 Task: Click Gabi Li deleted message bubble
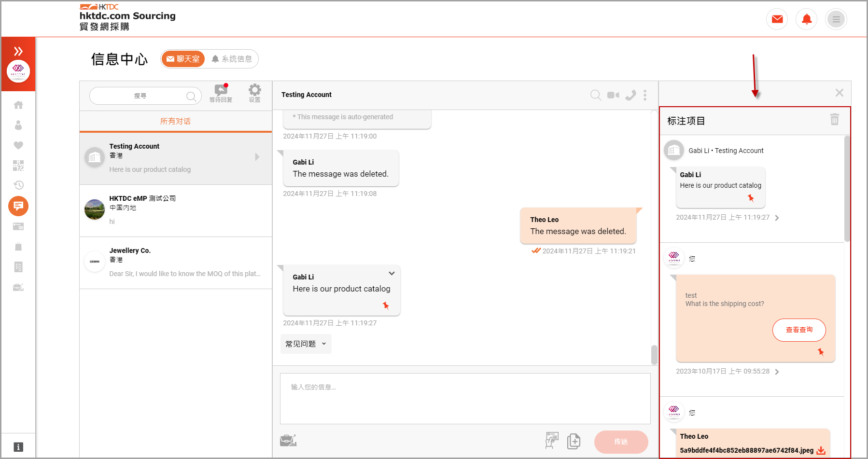click(x=341, y=168)
